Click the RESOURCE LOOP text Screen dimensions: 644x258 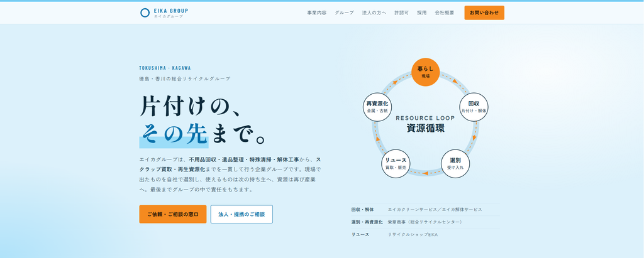coord(426,118)
